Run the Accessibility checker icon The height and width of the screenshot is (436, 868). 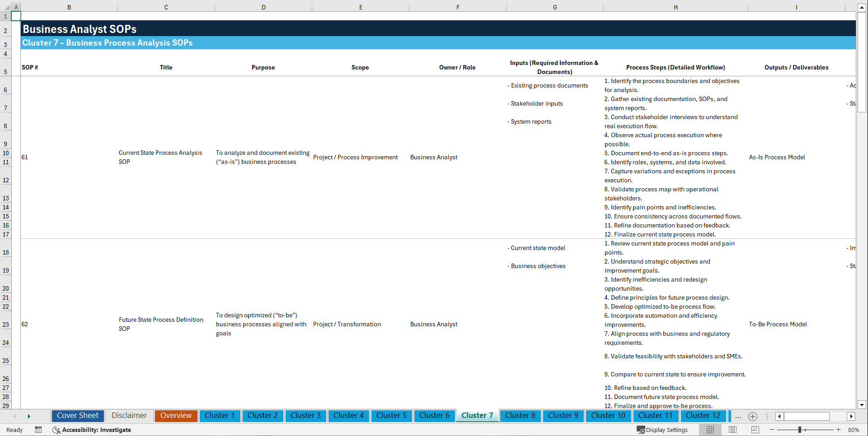[x=56, y=430]
